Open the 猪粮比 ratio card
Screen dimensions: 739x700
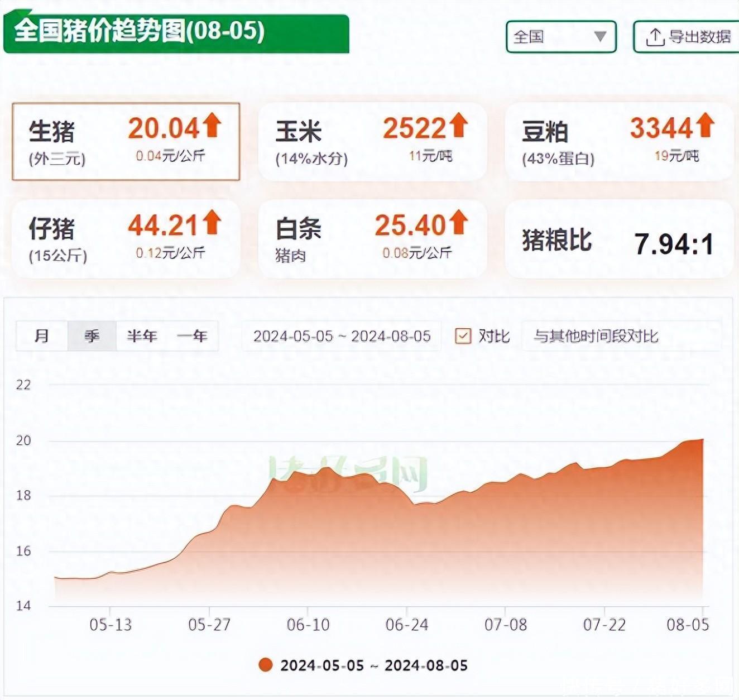pyautogui.click(x=618, y=240)
